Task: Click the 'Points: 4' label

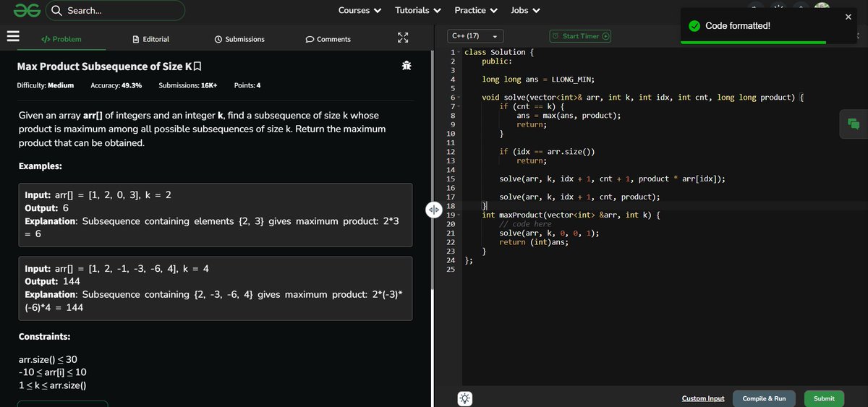Action: click(x=247, y=85)
